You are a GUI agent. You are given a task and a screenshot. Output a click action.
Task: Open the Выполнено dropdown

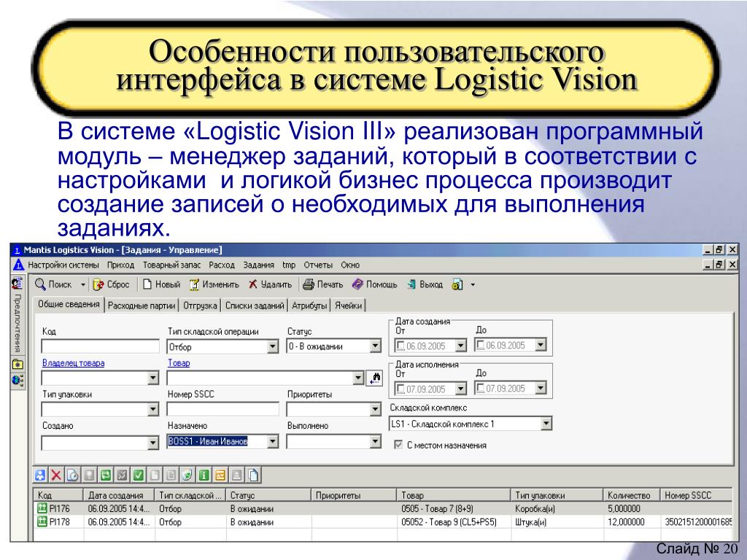pos(376,441)
